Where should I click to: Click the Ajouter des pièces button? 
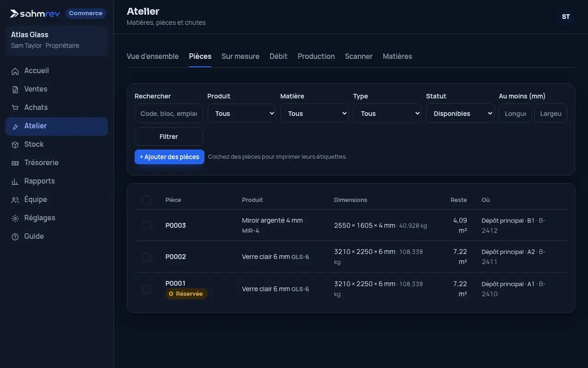tap(170, 157)
